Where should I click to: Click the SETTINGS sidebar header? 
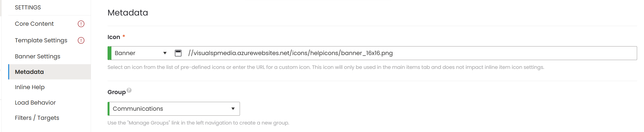(x=28, y=7)
